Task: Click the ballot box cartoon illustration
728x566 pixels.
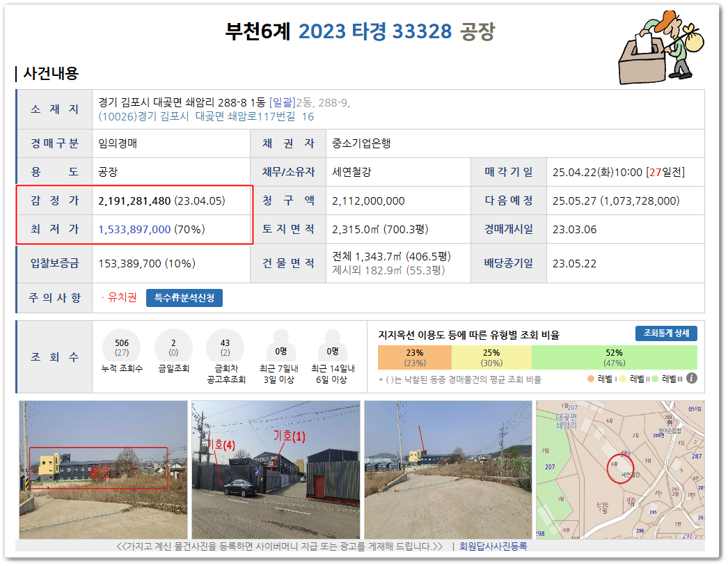Action: tap(661, 47)
